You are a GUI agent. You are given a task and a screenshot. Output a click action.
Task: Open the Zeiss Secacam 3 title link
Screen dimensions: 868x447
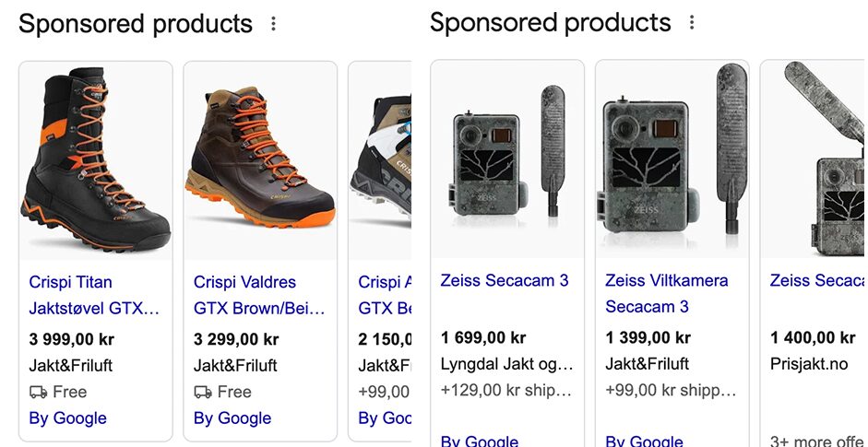point(505,280)
